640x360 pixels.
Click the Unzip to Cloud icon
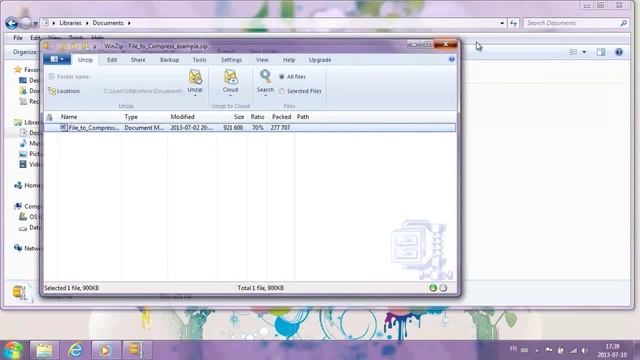[231, 77]
